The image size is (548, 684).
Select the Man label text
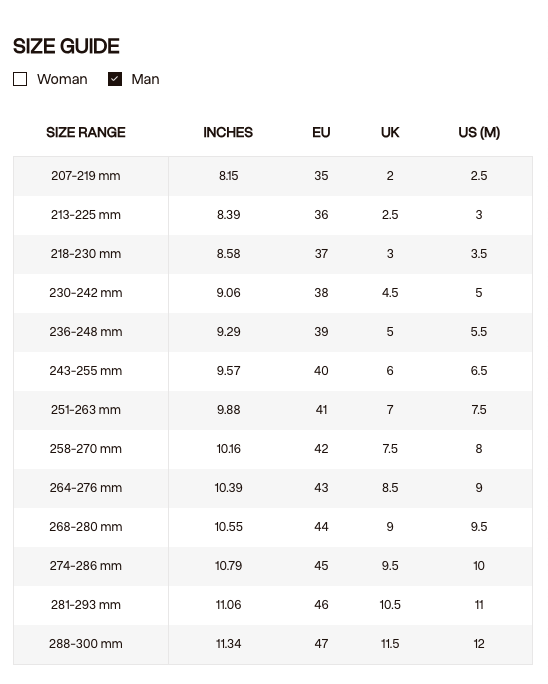click(x=145, y=79)
